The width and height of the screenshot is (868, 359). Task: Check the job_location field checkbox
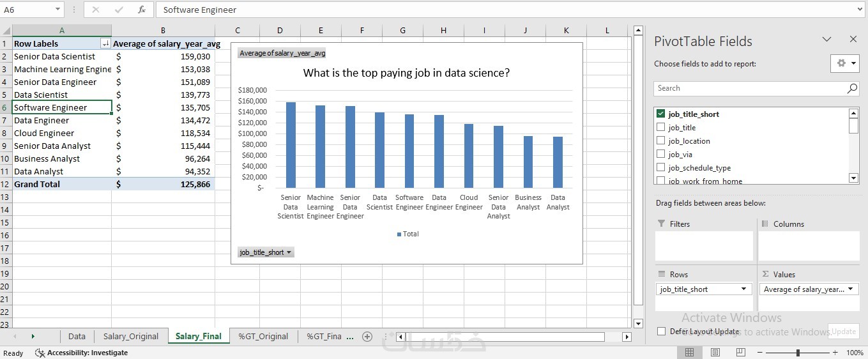click(661, 141)
